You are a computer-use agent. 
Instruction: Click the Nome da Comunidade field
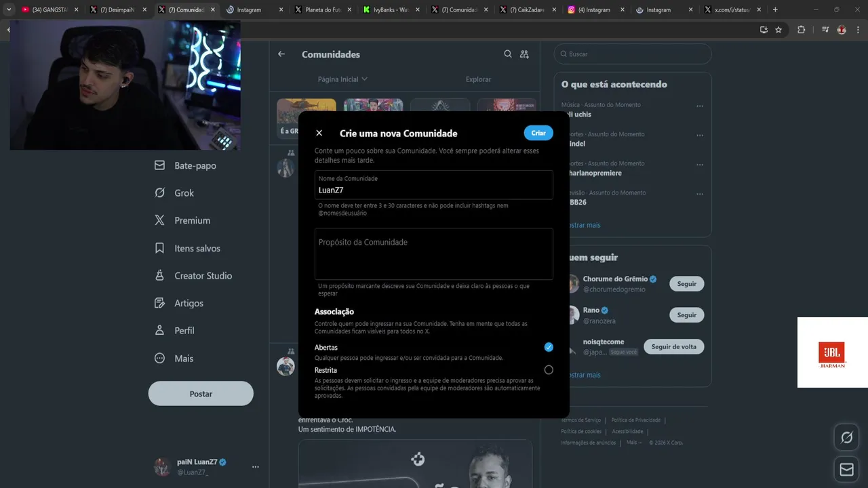(434, 185)
